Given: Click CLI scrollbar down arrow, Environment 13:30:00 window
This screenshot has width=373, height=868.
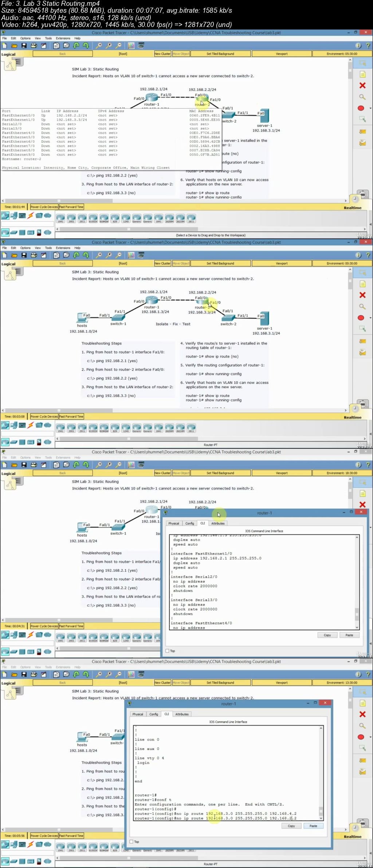Looking at the screenshot, I should pyautogui.click(x=321, y=818).
